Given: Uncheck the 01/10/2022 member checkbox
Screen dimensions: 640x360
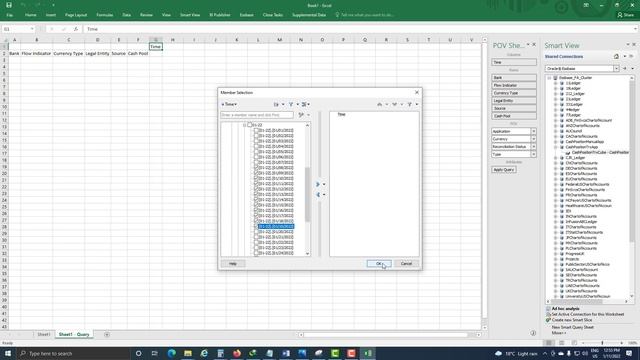Looking at the screenshot, I should coord(256,178).
